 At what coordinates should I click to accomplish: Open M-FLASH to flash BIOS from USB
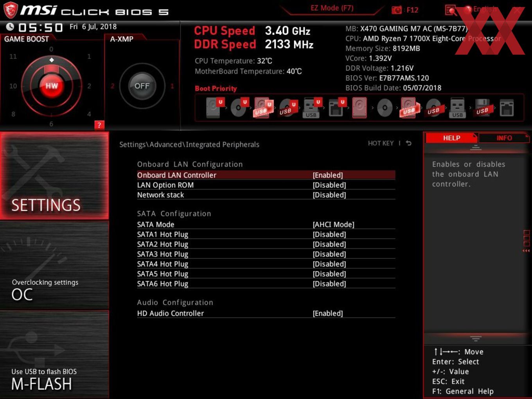coord(54,354)
